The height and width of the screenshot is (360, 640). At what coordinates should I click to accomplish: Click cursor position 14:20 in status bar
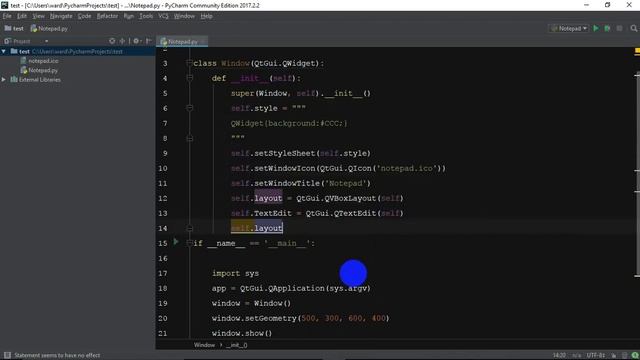coord(559,356)
